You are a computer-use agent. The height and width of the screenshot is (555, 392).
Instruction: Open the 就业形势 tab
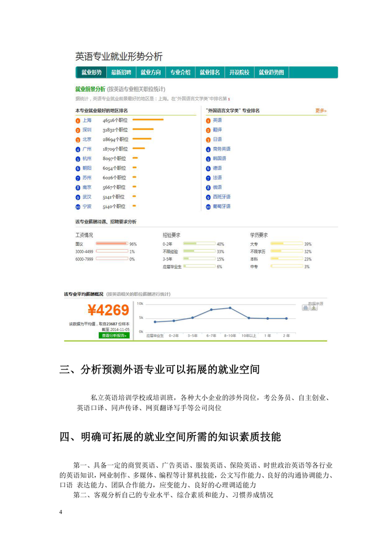tap(92, 72)
